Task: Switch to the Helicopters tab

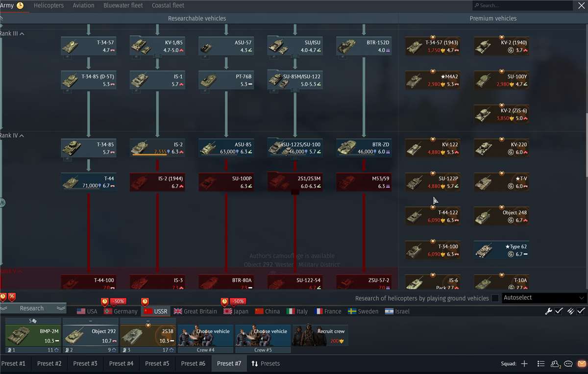Action: tap(49, 5)
